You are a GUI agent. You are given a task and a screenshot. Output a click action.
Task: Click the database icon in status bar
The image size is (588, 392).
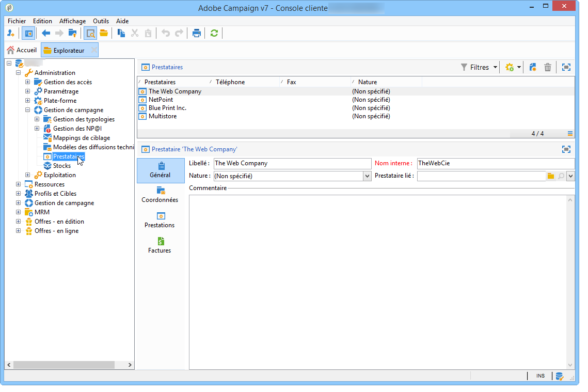(x=560, y=376)
